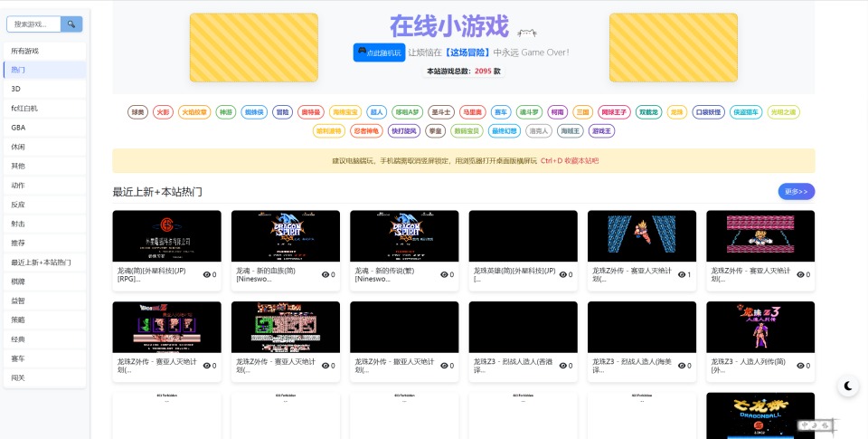Image resolution: width=868 pixels, height=439 pixels.
Task: Click the eye icon on 龙珠英雄 card
Action: pos(563,274)
